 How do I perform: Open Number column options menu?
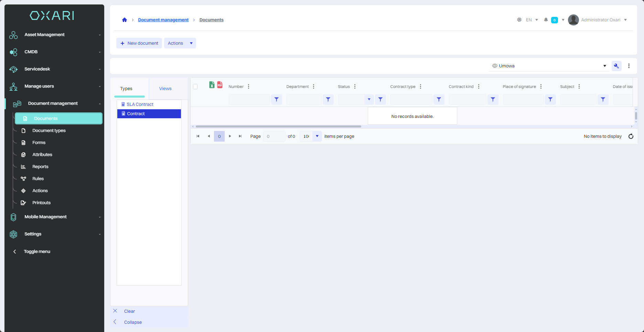(248, 87)
